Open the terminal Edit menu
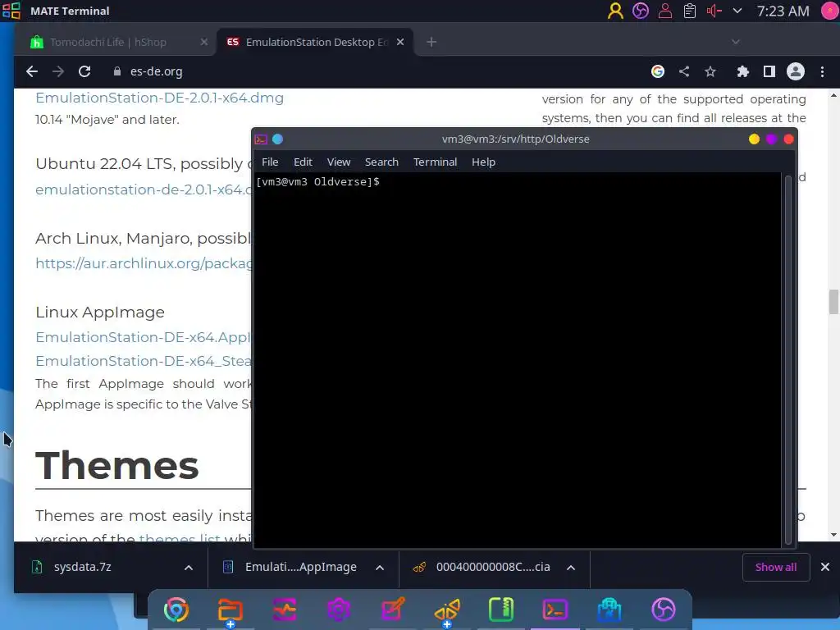 point(303,162)
